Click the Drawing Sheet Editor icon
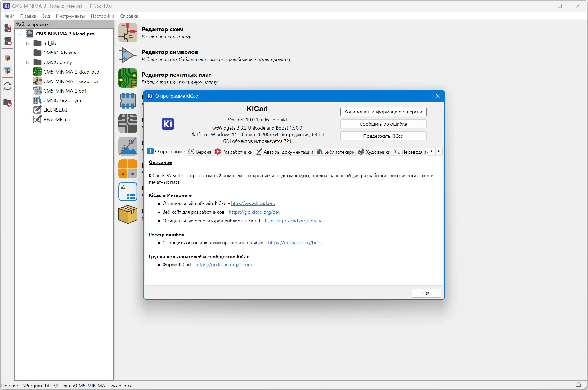This screenshot has width=588, height=390. [x=128, y=192]
